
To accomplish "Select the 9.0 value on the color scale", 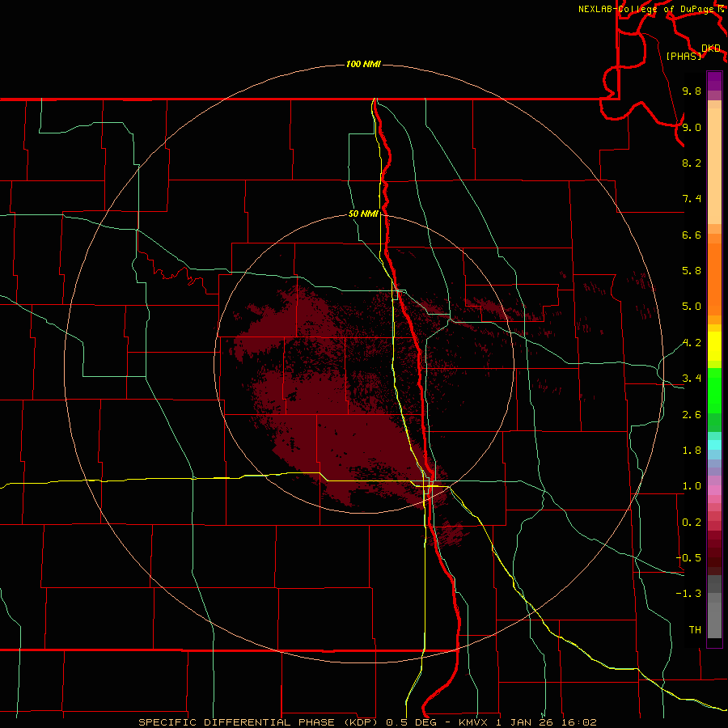I will point(692,127).
